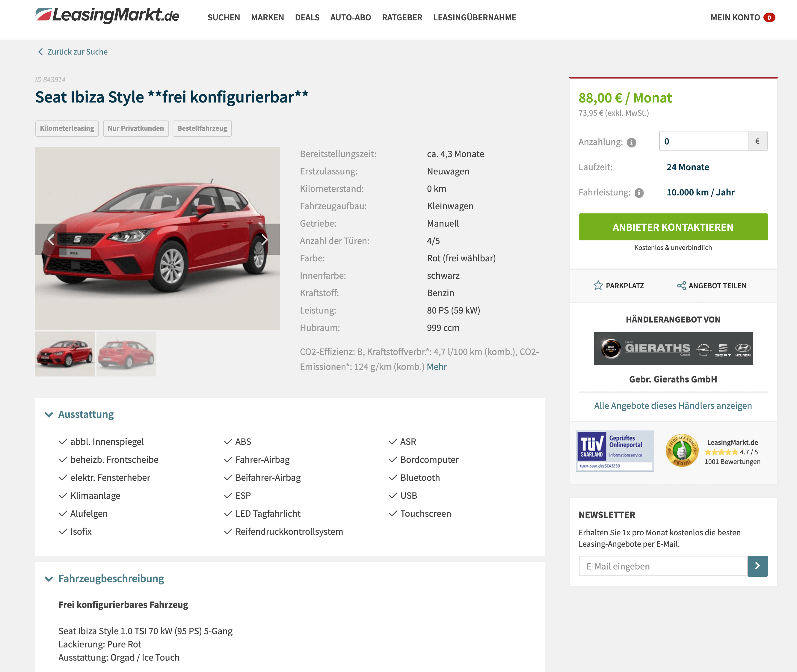Show next car image with right arrow
The width and height of the screenshot is (797, 672).
264,239
